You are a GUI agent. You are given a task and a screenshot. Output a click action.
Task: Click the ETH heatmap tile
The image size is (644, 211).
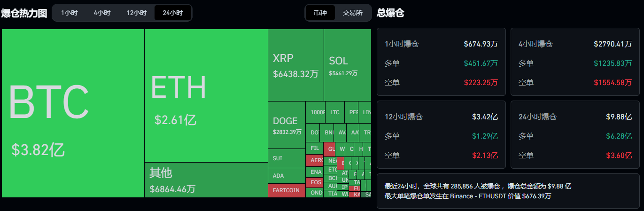click(x=206, y=96)
